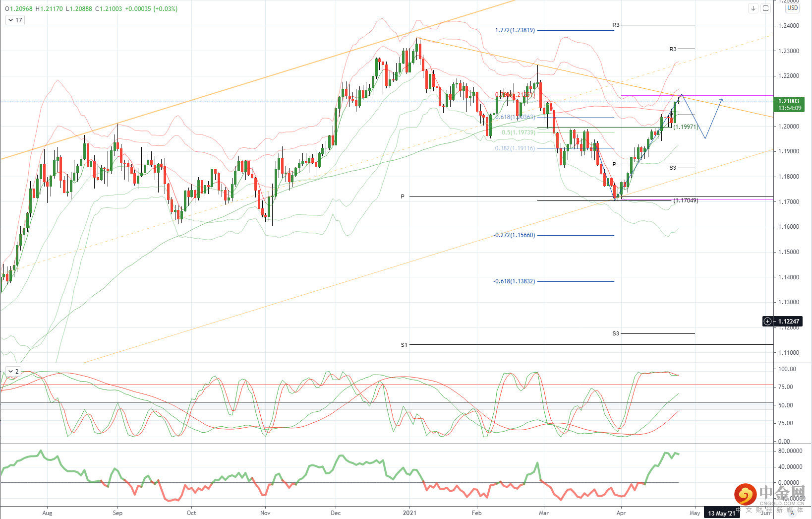This screenshot has width=812, height=519.
Task: Select the 13 May '21 date marker
Action: pyautogui.click(x=721, y=513)
